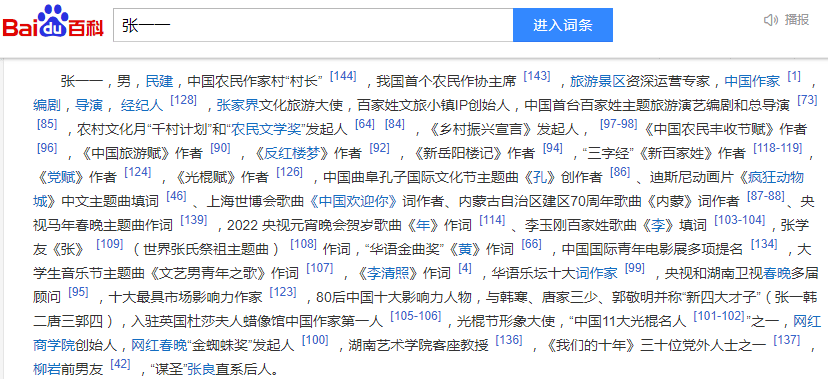Click citation [92]
Image resolution: width=828 pixels, height=379 pixels.
(379, 148)
